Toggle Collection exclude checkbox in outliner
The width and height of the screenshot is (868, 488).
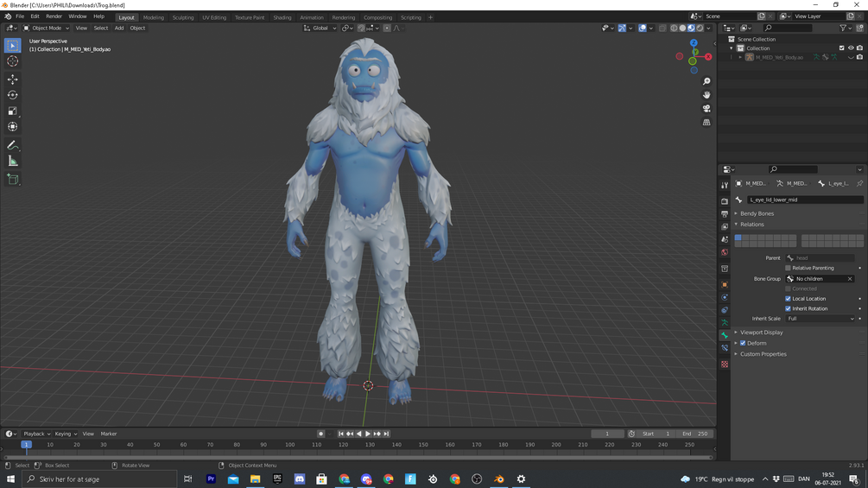[x=841, y=48]
